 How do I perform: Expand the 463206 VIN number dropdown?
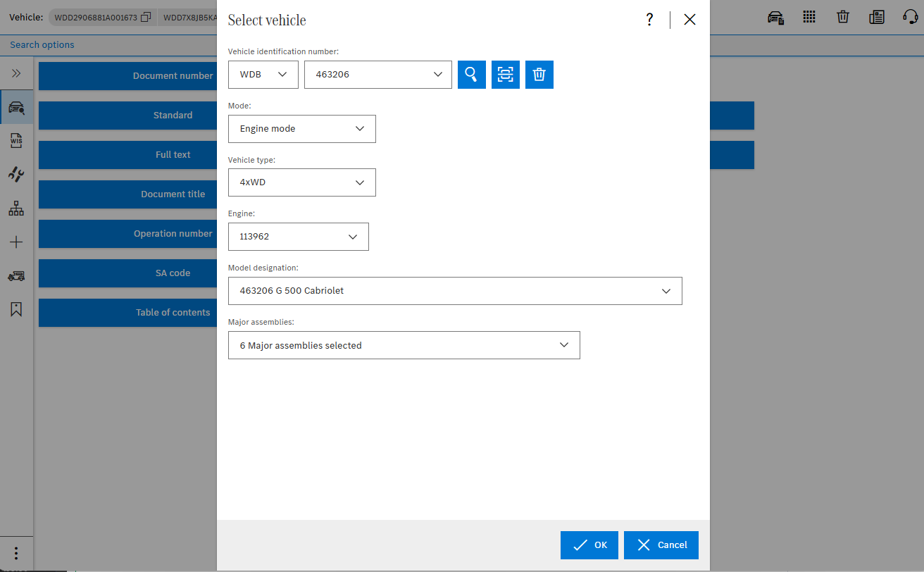378,75
